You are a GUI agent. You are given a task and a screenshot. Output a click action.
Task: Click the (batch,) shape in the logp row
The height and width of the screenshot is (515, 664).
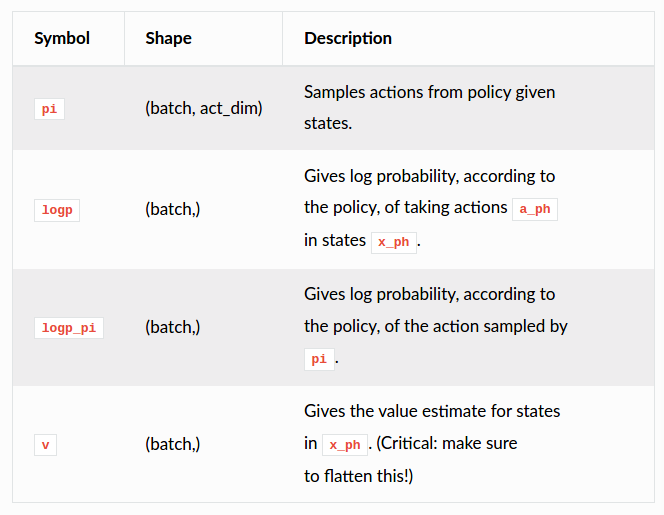173,209
